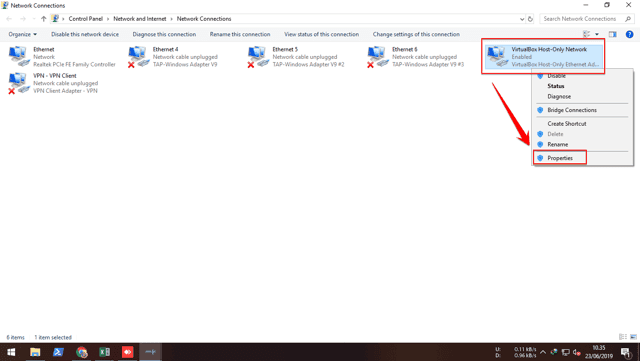The width and height of the screenshot is (640, 361).
Task: Click the forward navigation arrow
Action: (23, 19)
